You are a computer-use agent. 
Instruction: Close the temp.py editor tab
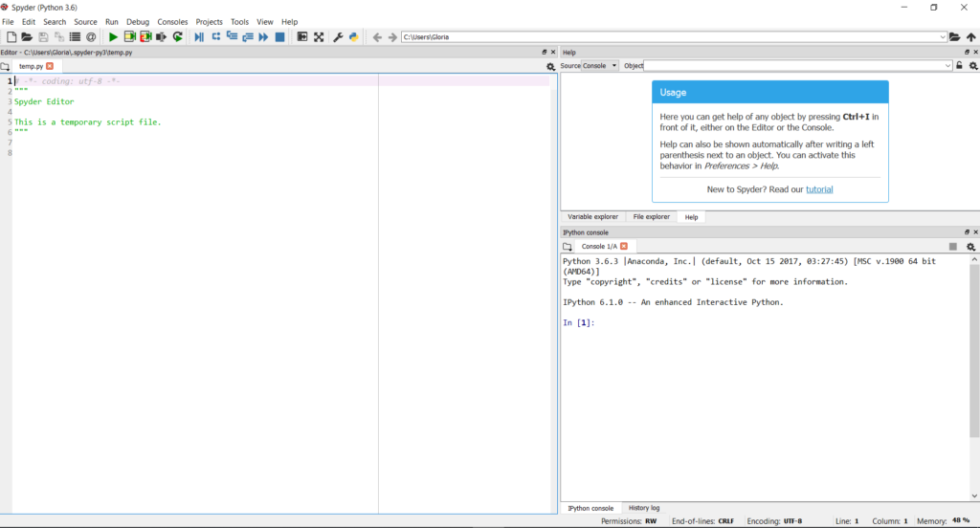(50, 66)
